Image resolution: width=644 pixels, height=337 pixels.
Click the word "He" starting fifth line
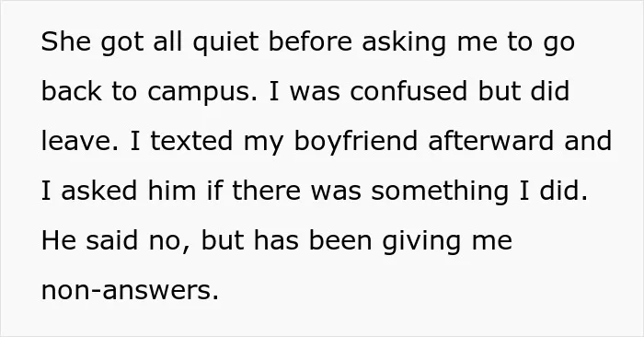tap(59, 240)
